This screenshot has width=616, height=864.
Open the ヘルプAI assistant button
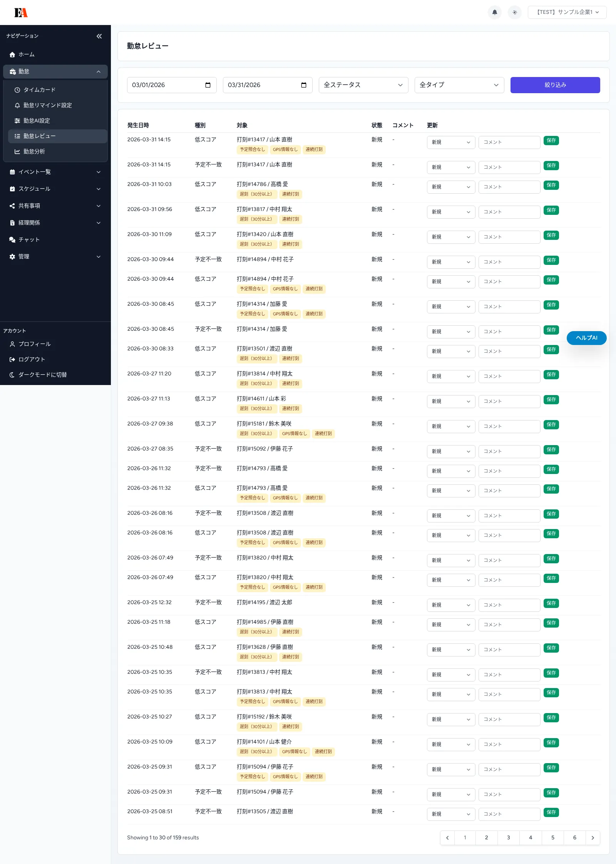click(586, 338)
